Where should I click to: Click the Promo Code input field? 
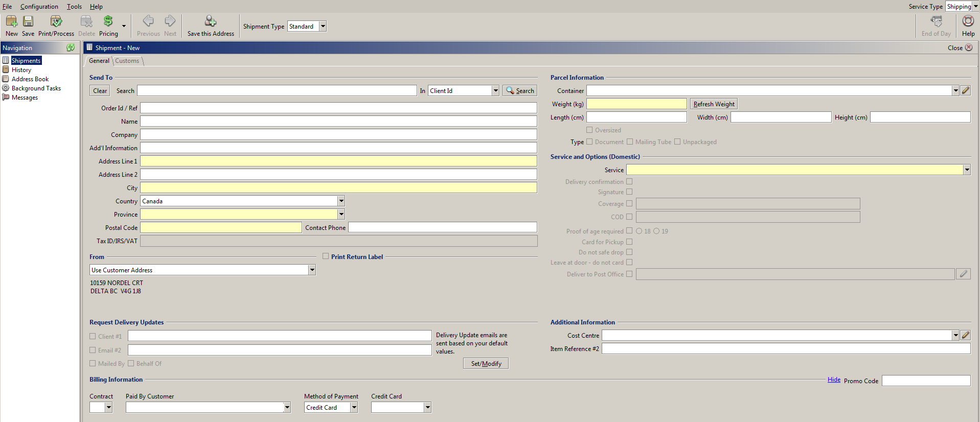926,381
